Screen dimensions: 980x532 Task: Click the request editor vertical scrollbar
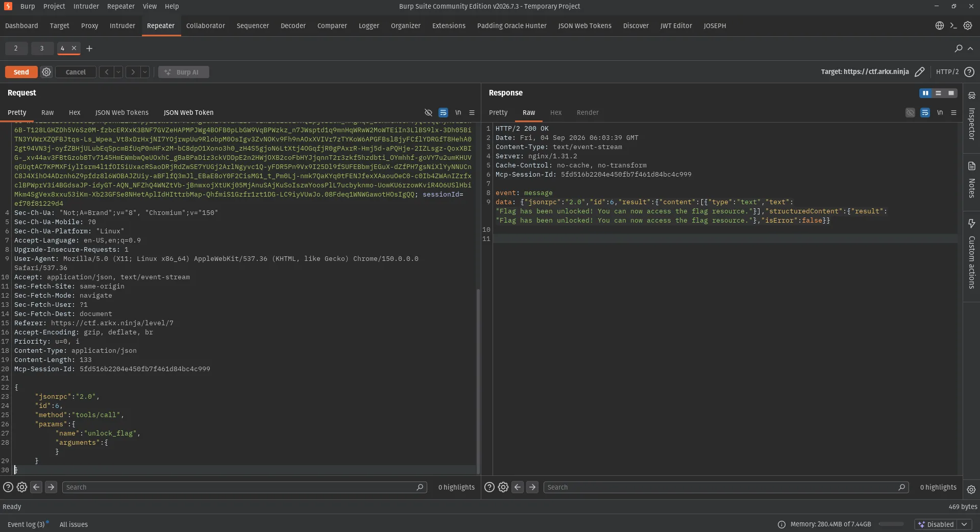(x=478, y=380)
